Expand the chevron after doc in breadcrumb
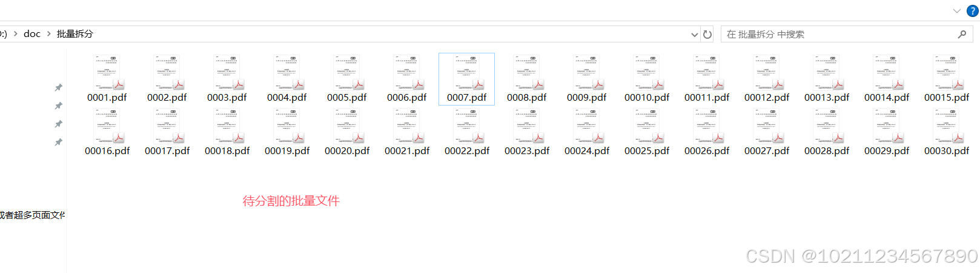Viewport: 980px width, 273px height. (49, 34)
